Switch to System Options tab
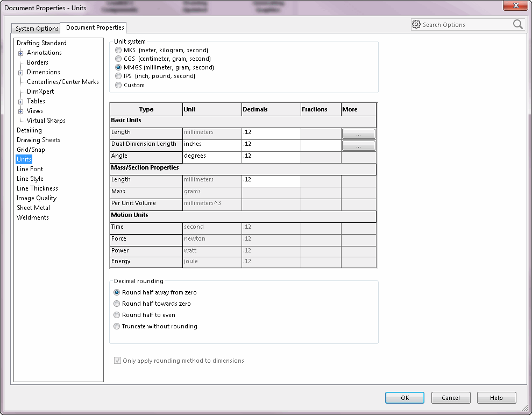The width and height of the screenshot is (532, 415). tap(37, 29)
